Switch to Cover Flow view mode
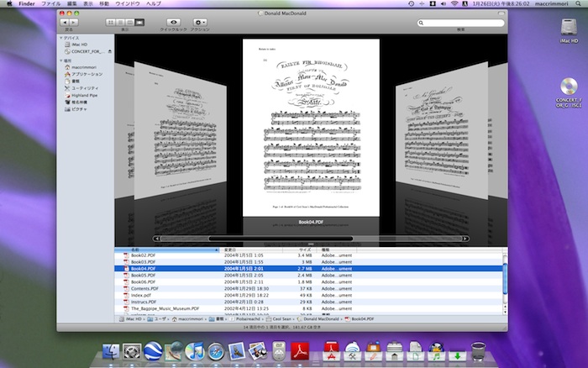588x368 pixels. [x=139, y=23]
